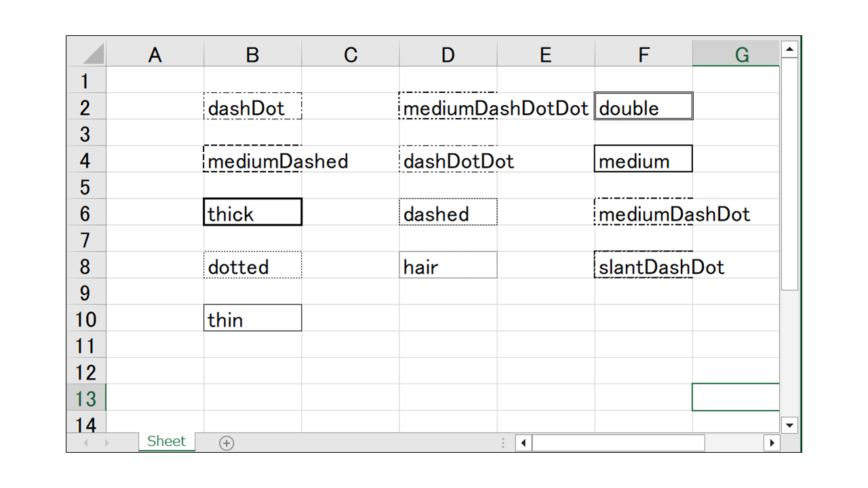
Task: Click the horizontal scrollbar left arrow
Action: point(524,443)
